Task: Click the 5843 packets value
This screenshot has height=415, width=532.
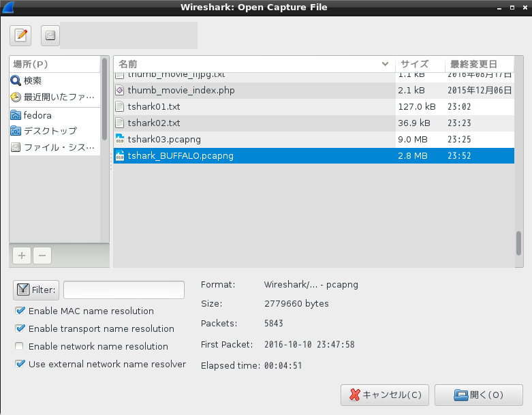Action: (273, 323)
